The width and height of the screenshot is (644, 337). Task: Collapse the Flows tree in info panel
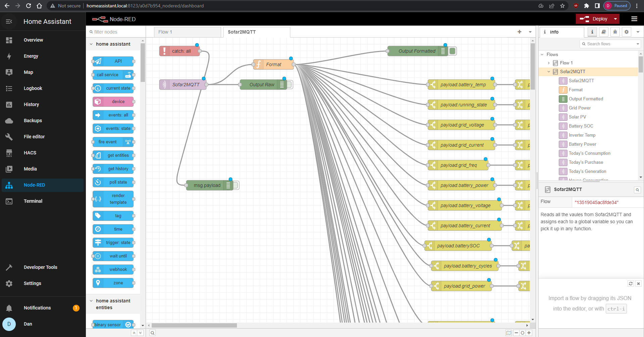click(542, 54)
